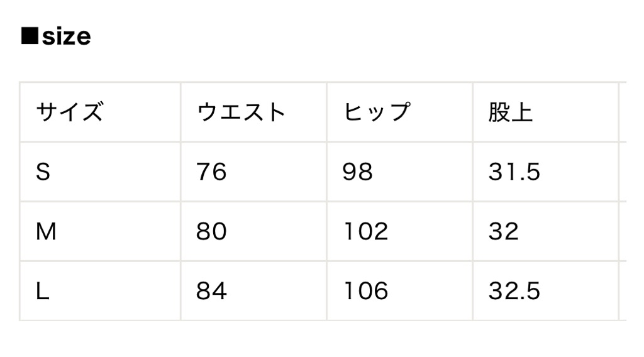Select the ウエスト column header

click(241, 112)
